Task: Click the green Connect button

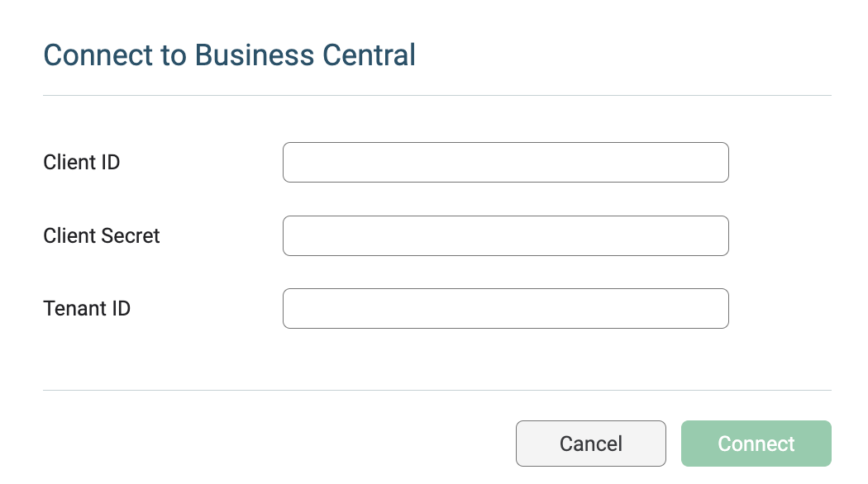Action: (756, 443)
